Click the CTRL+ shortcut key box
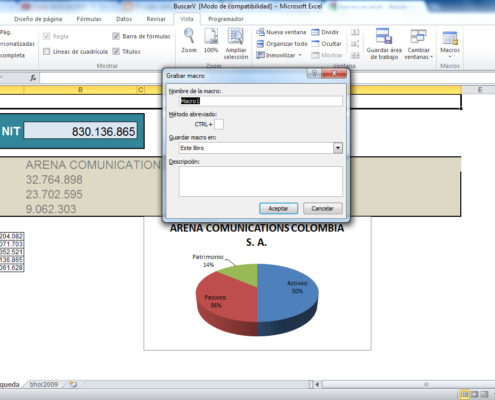The width and height of the screenshot is (495, 400). (219, 124)
